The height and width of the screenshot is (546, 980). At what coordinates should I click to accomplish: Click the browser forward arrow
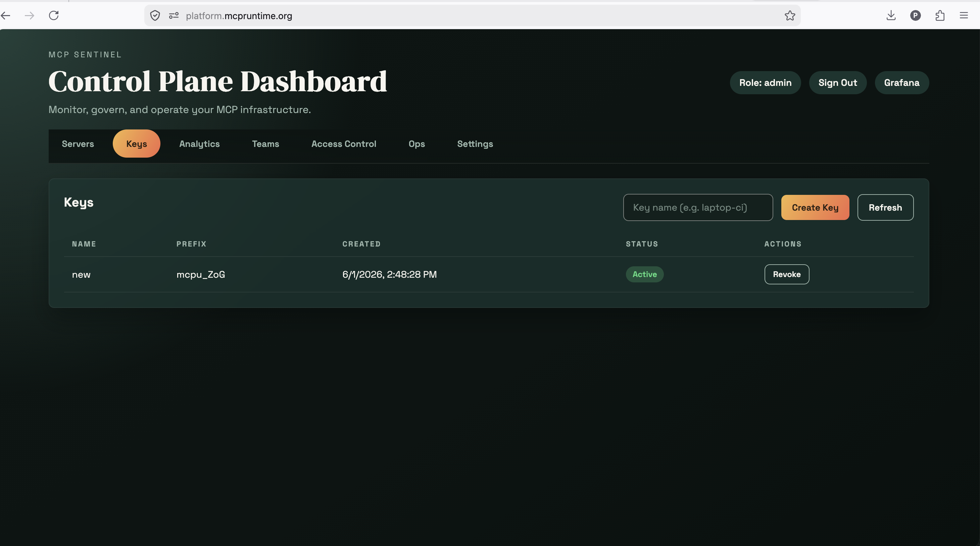[29, 15]
